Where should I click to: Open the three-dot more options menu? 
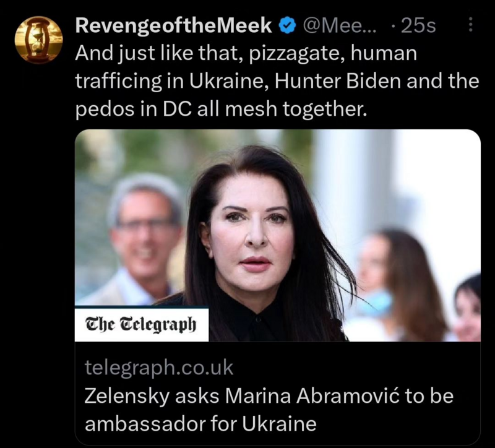[469, 25]
